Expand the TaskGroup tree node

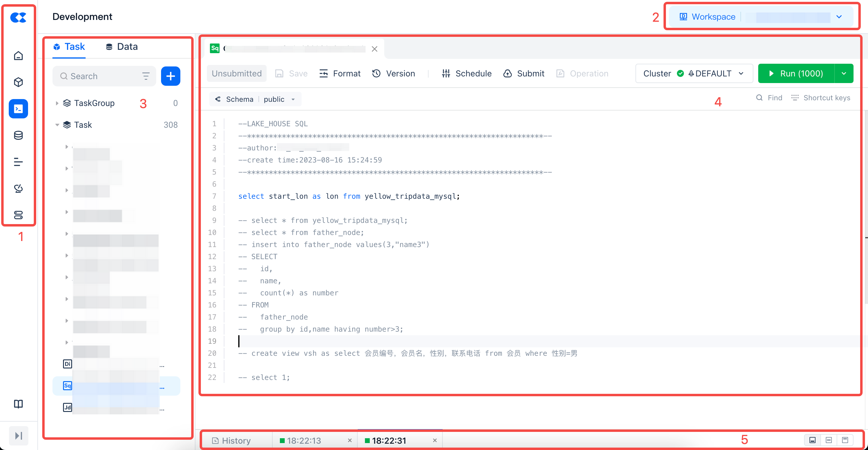tap(57, 103)
